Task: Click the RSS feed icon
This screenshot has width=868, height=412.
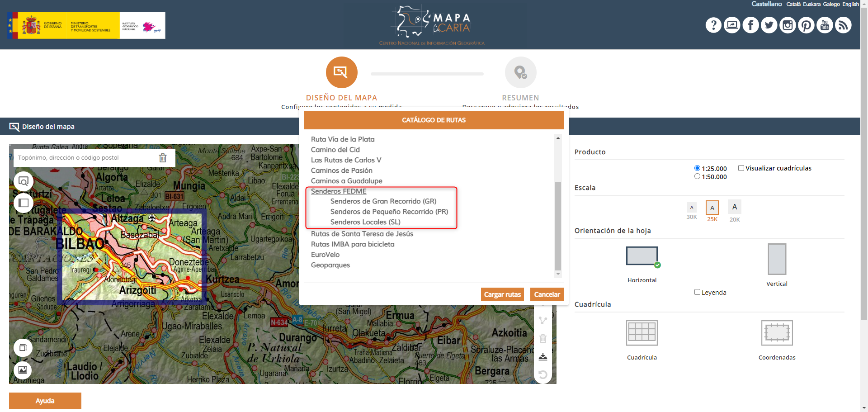Action: pos(843,25)
